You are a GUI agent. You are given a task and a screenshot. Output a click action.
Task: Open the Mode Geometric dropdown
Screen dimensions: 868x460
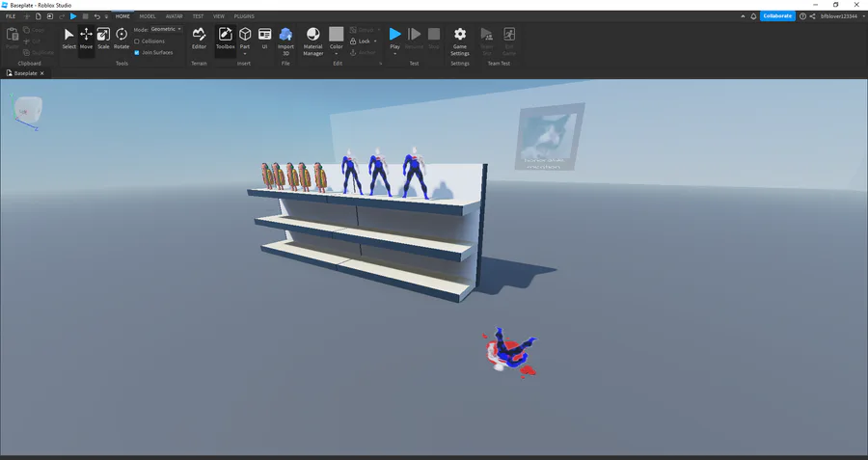click(166, 29)
